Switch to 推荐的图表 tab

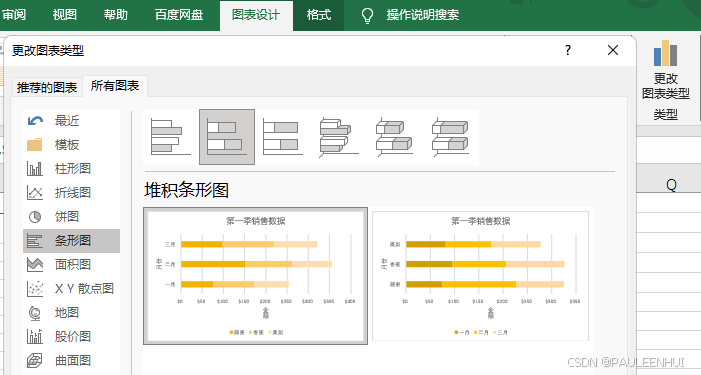47,87
